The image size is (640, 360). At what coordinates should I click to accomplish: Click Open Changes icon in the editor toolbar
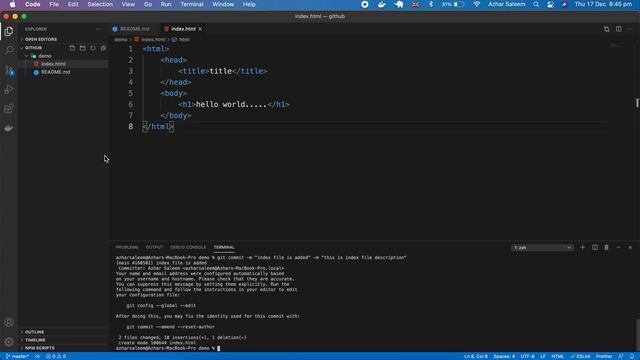(x=607, y=29)
